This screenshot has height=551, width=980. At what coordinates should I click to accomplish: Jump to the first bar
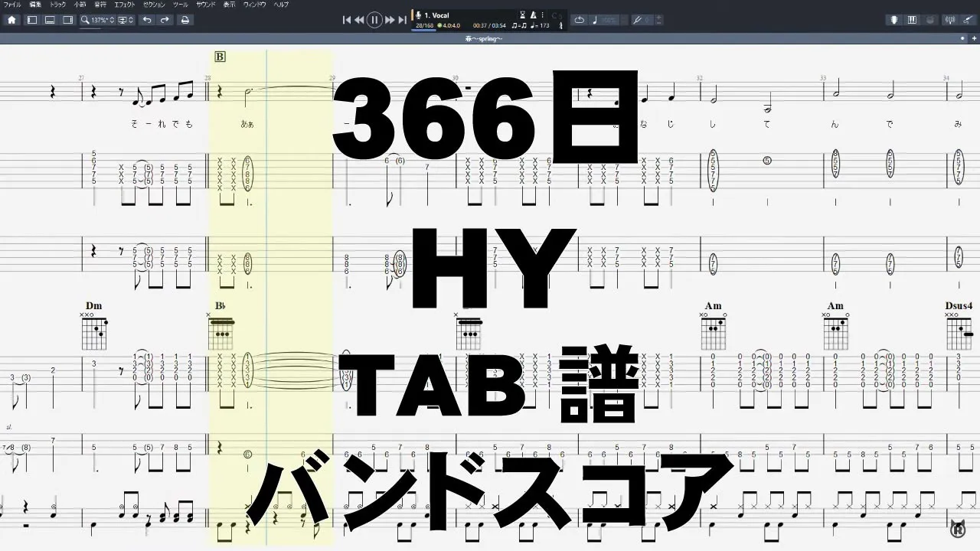tap(347, 20)
